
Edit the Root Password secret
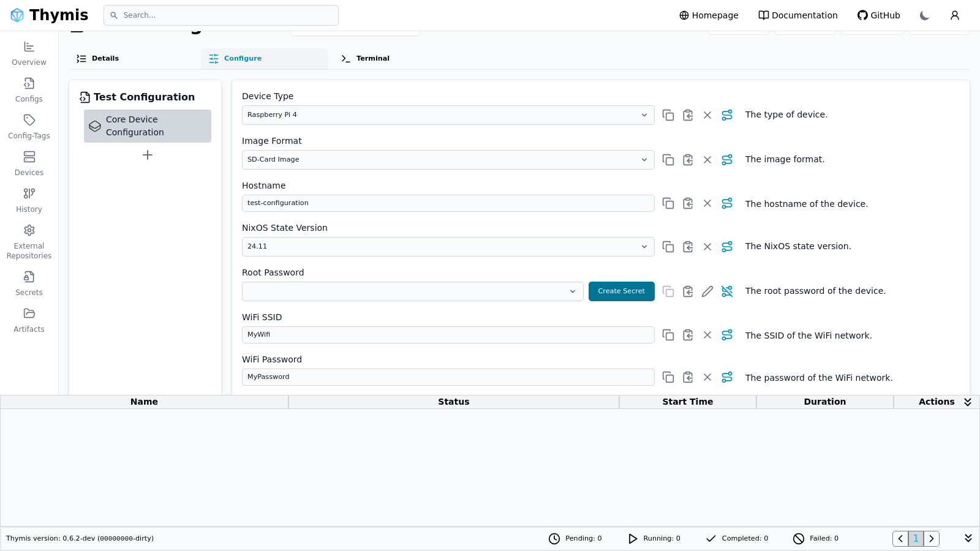(x=707, y=291)
